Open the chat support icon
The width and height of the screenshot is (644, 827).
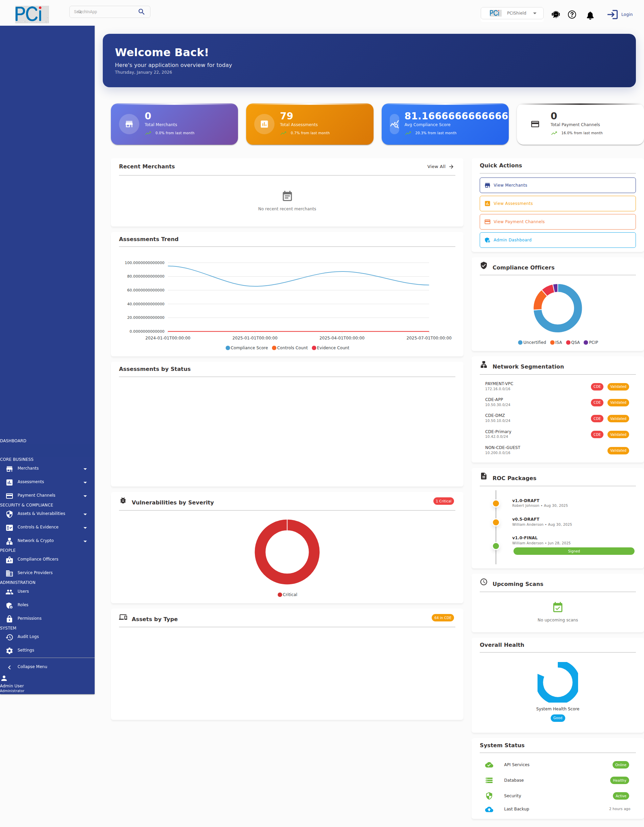pos(555,15)
